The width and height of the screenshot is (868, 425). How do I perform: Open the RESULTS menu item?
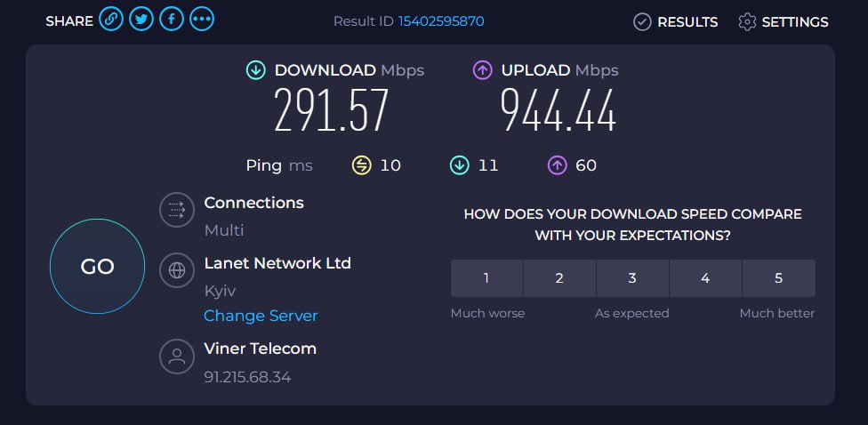[675, 22]
